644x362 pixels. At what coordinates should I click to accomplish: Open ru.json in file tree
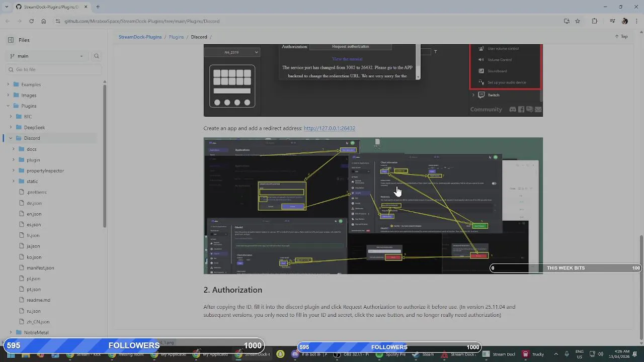point(33,311)
